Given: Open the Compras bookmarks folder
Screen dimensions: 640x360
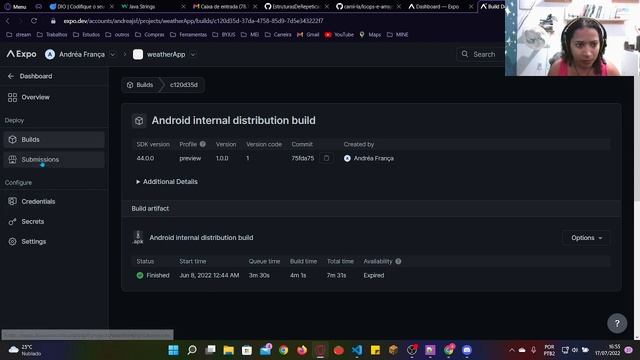Looking at the screenshot, I should (149, 35).
